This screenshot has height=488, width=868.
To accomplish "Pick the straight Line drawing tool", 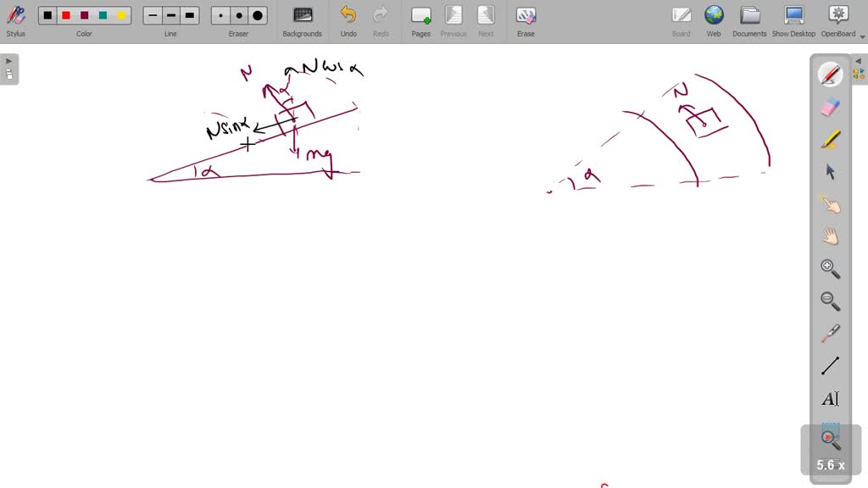I will pos(830,366).
